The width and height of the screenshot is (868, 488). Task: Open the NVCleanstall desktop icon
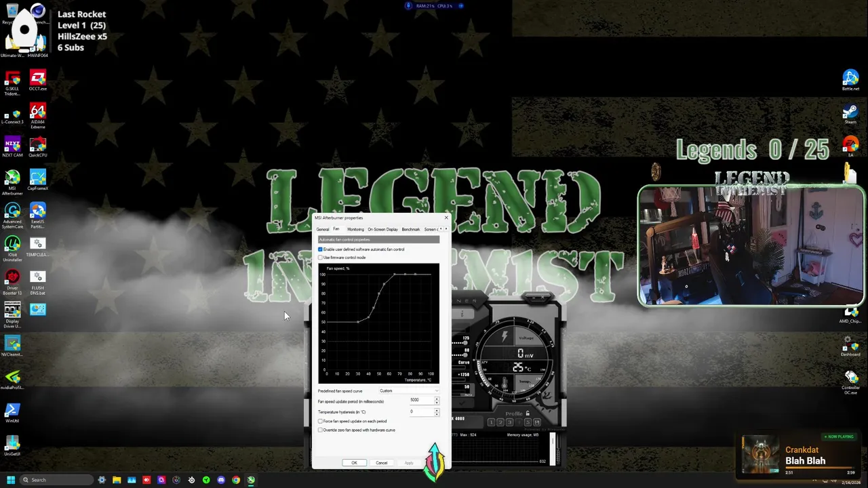click(12, 346)
